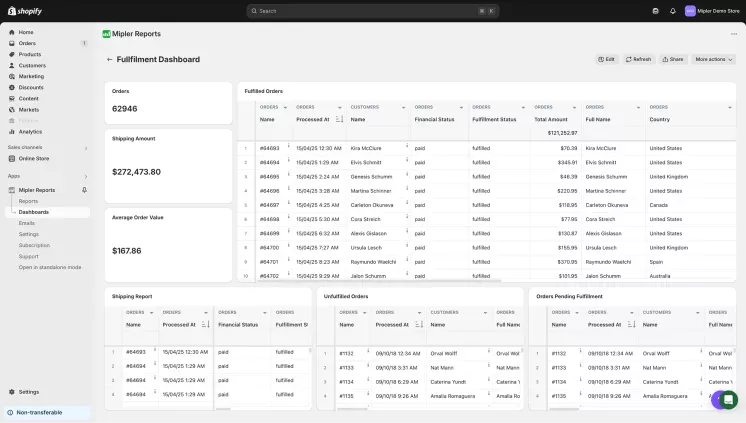Click the $345.91 amount cell
Screen dimensions: 746x423
pos(567,163)
